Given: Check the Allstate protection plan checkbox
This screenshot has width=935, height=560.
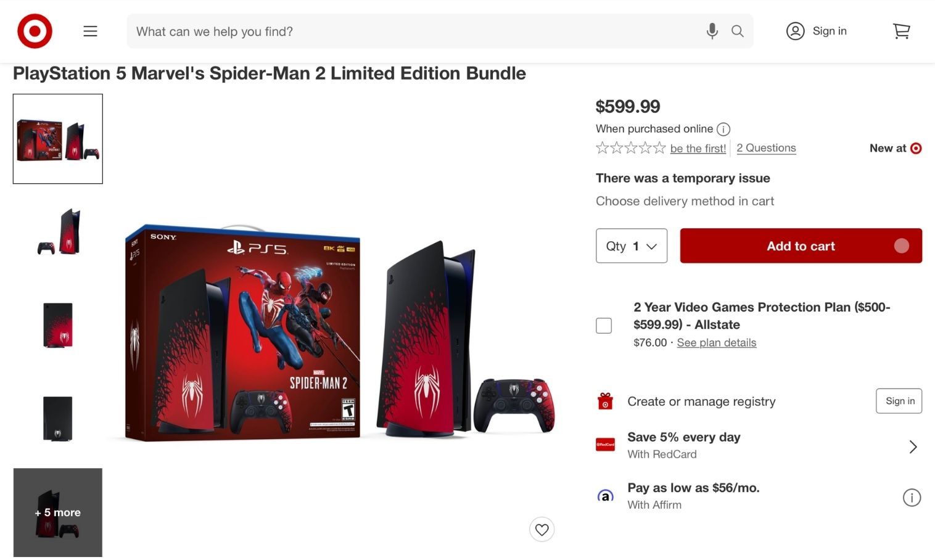Looking at the screenshot, I should (604, 326).
